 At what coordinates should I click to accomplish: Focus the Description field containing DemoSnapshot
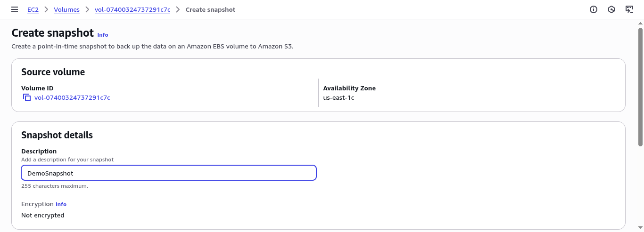(169, 173)
